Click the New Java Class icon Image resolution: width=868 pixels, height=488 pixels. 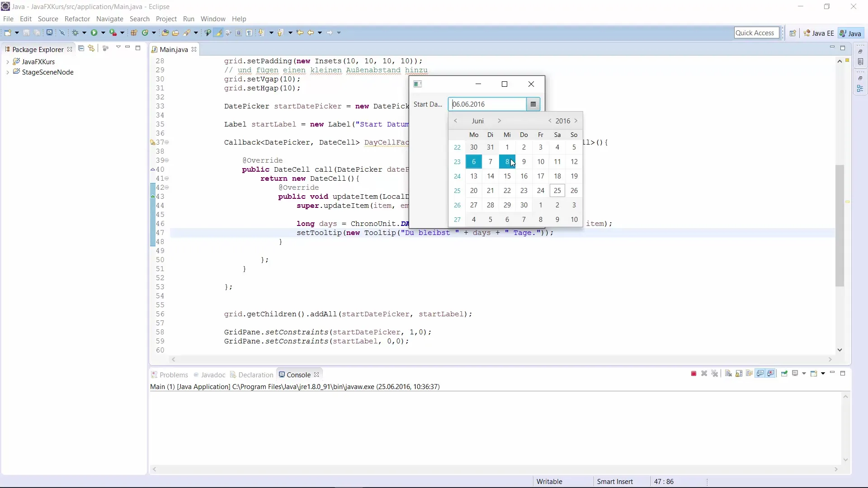(145, 33)
